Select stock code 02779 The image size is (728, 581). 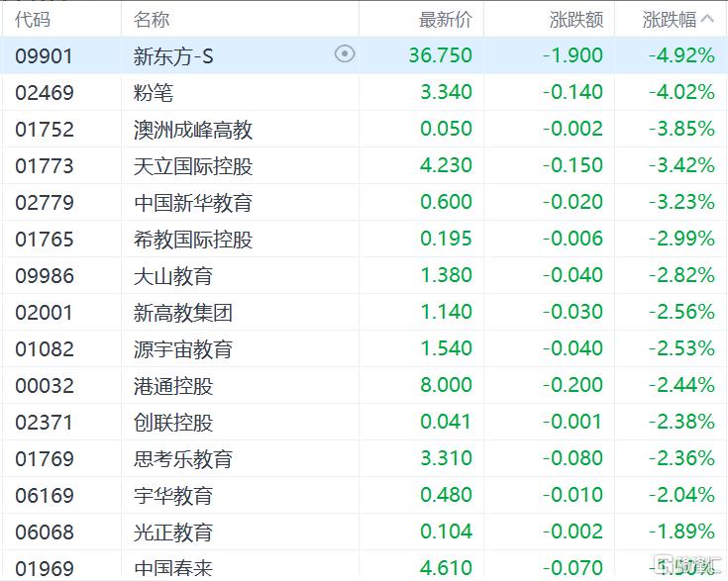[45, 203]
